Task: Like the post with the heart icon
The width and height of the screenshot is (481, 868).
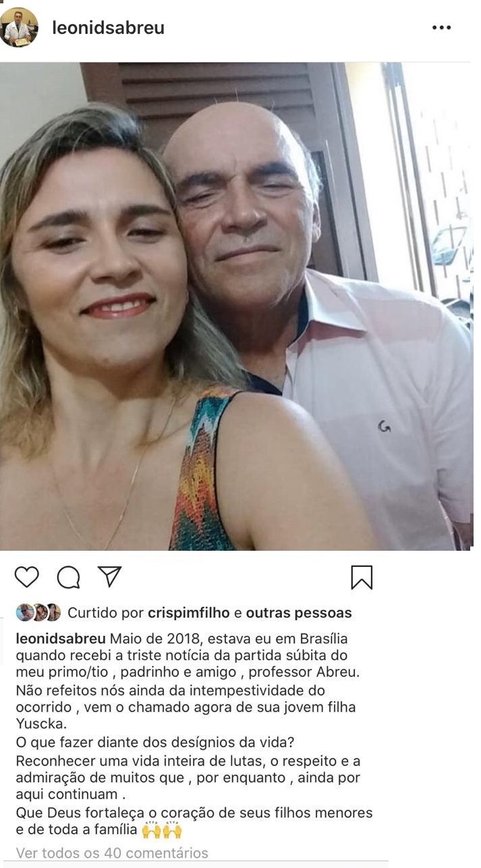Action: click(26, 578)
